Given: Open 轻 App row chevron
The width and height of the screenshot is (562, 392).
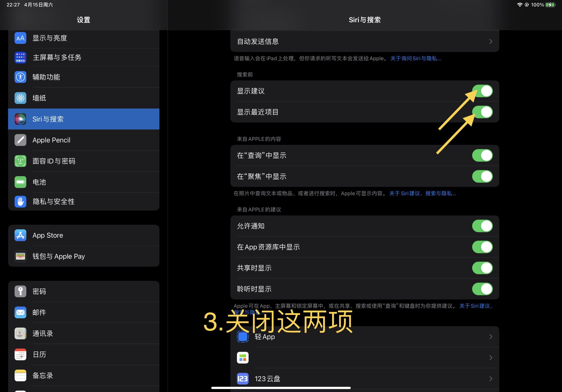Looking at the screenshot, I should tap(491, 337).
